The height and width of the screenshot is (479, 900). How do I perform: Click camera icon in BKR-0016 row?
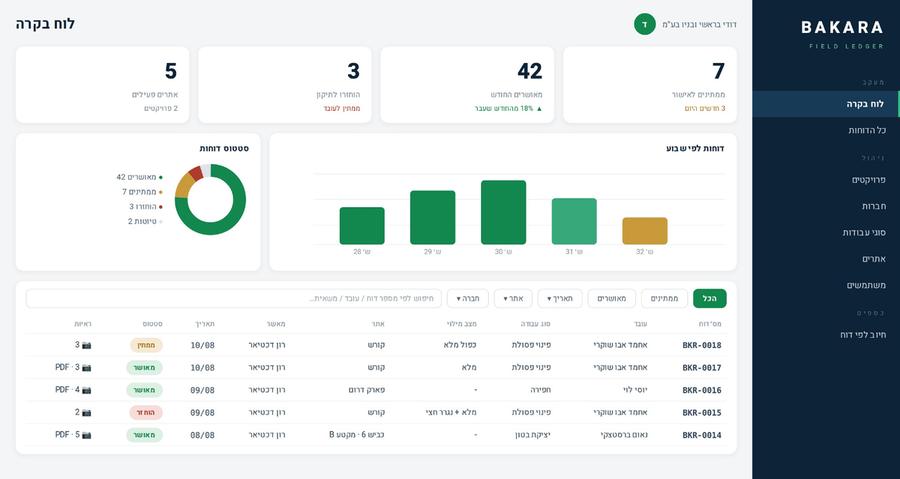point(87,390)
